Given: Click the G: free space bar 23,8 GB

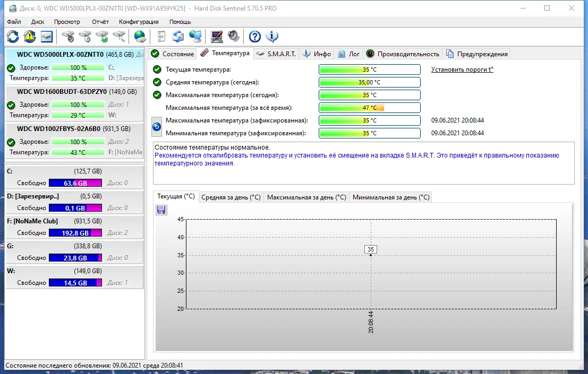Looking at the screenshot, I should pos(75,258).
